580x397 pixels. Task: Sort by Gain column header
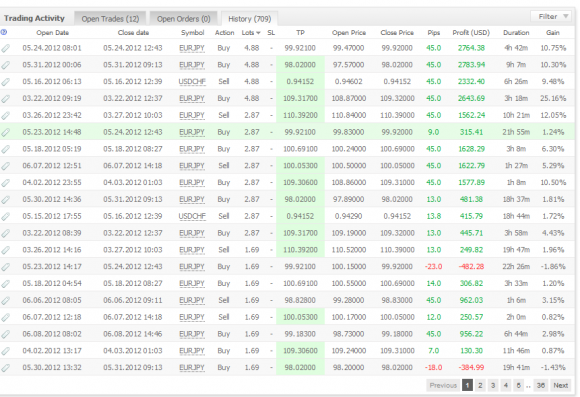[x=553, y=33]
